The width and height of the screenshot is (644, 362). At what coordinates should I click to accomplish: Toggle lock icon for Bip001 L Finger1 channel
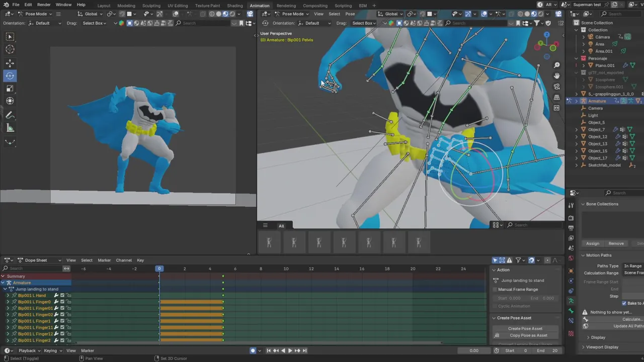(x=69, y=321)
